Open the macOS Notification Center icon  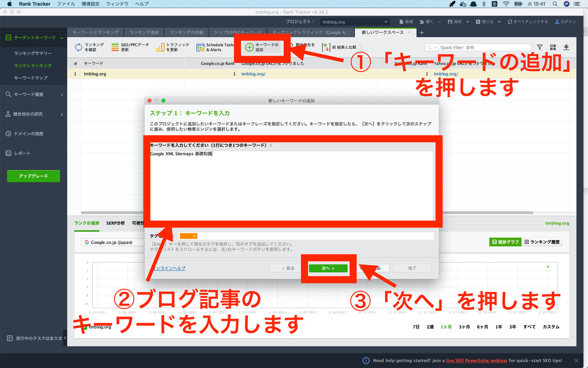point(577,4)
